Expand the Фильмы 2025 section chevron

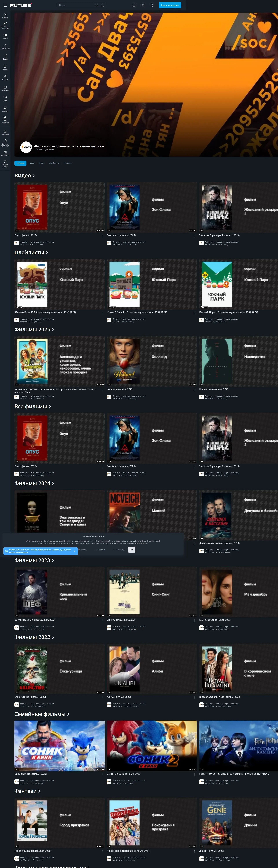tap(53, 330)
